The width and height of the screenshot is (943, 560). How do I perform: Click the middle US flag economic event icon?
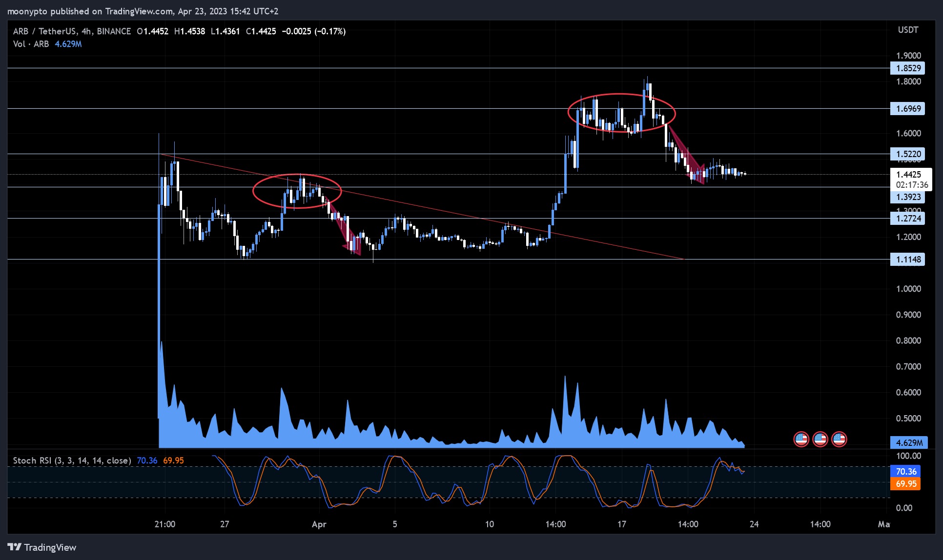tap(820, 440)
